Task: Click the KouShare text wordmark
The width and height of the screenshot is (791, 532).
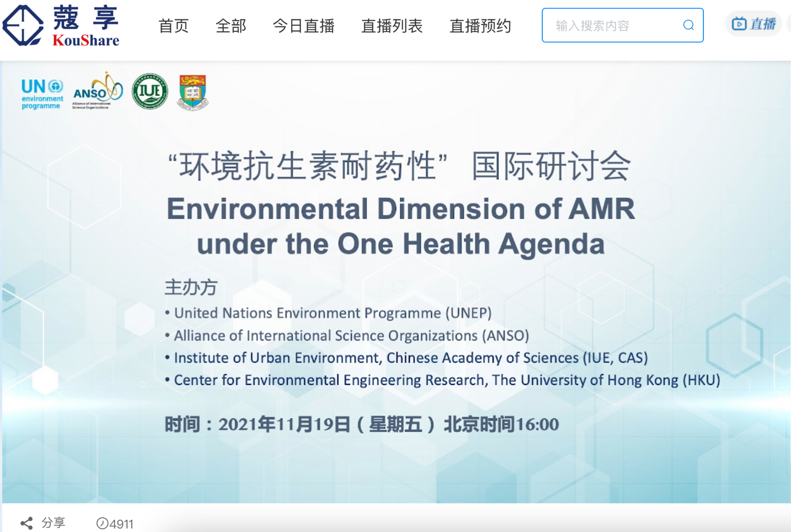Action: (x=86, y=40)
